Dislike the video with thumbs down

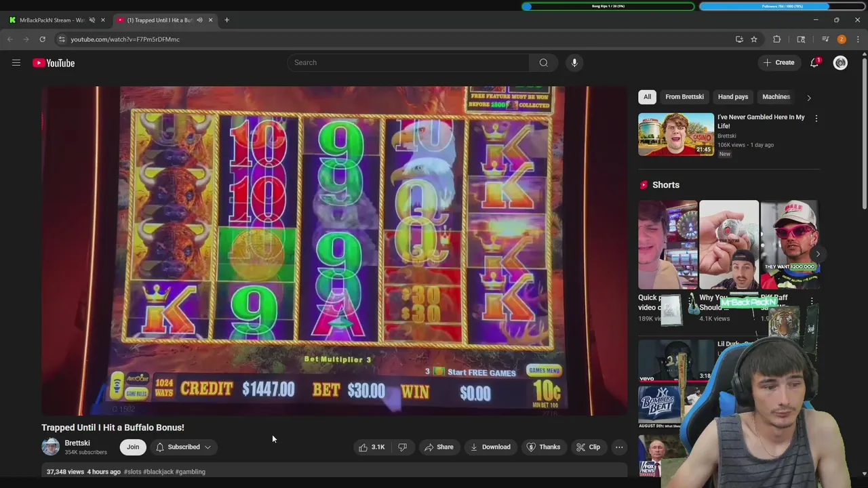coord(402,447)
